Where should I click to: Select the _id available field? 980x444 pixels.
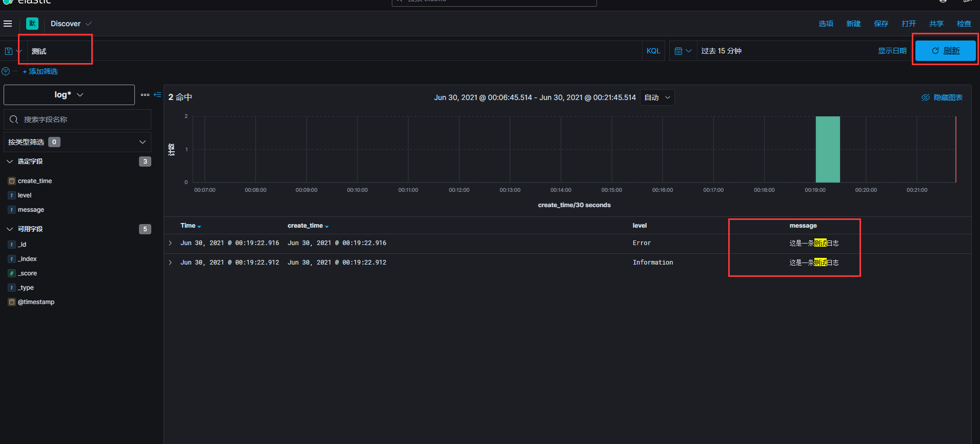[22, 245]
